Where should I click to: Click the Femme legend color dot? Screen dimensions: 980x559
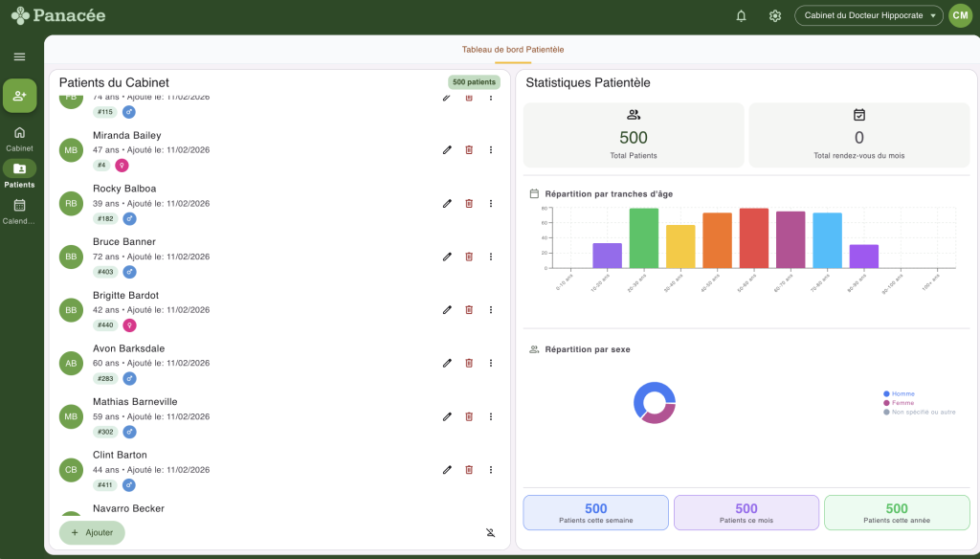click(x=886, y=402)
